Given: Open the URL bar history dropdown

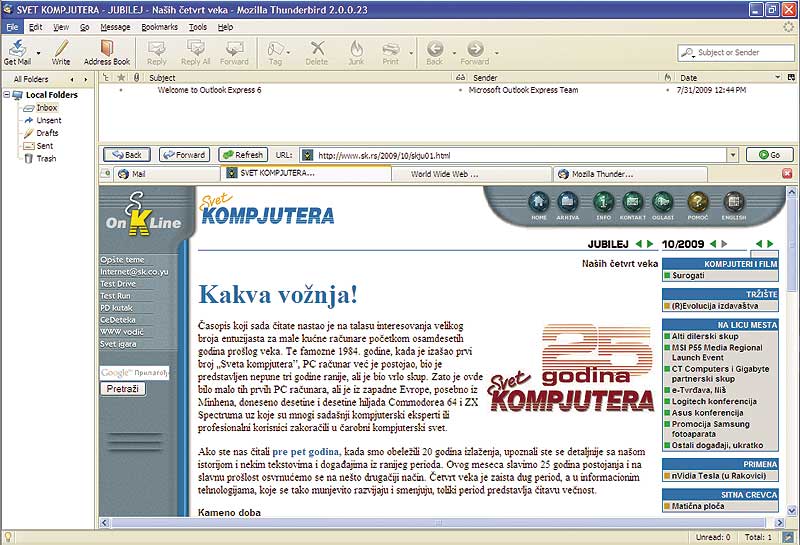Looking at the screenshot, I should [x=733, y=155].
